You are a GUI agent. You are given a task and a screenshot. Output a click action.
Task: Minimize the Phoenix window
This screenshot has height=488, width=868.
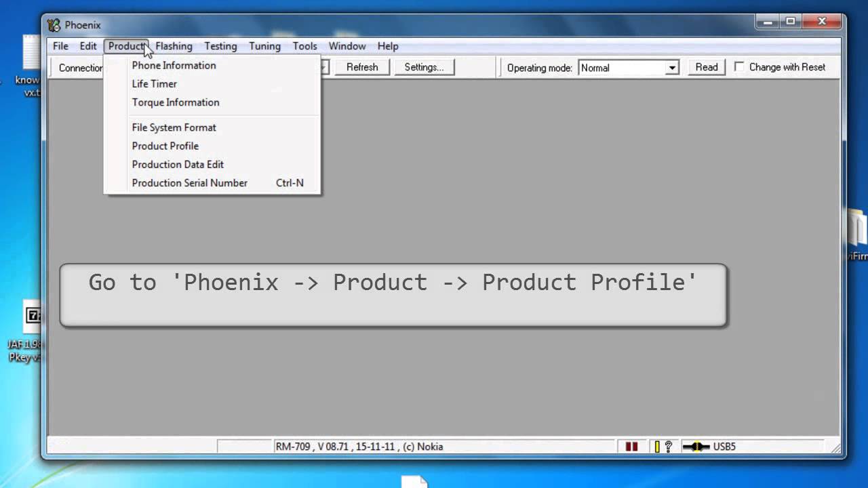tap(768, 22)
